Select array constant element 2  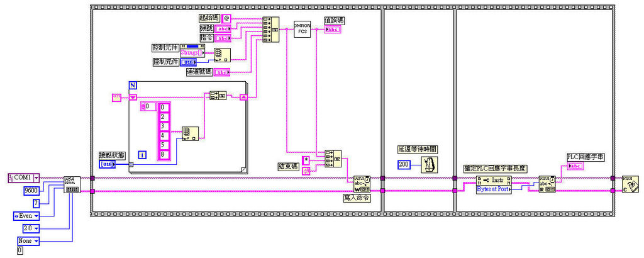click(x=164, y=117)
